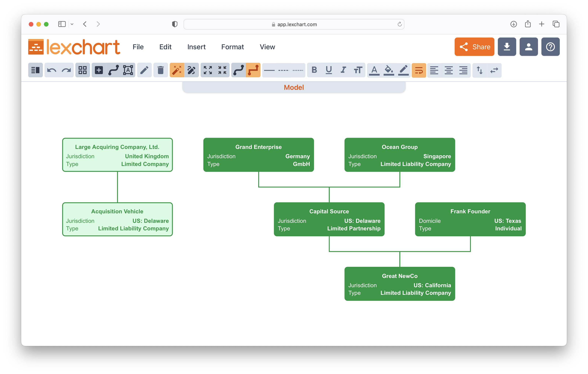Add a new box with plus icon
The image size is (588, 374).
click(x=99, y=70)
